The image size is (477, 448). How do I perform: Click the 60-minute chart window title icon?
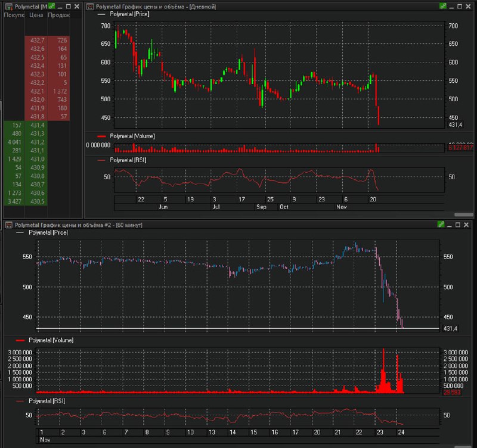[x=9, y=225]
